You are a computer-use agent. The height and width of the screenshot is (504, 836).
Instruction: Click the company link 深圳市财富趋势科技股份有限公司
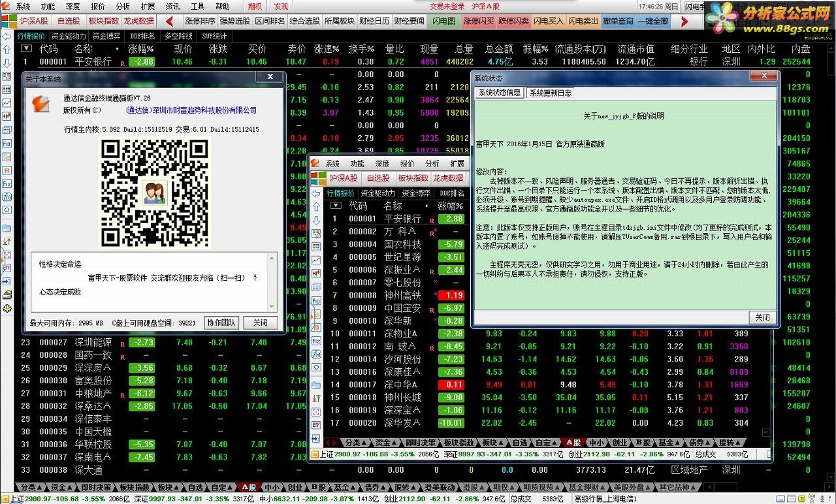191,110
